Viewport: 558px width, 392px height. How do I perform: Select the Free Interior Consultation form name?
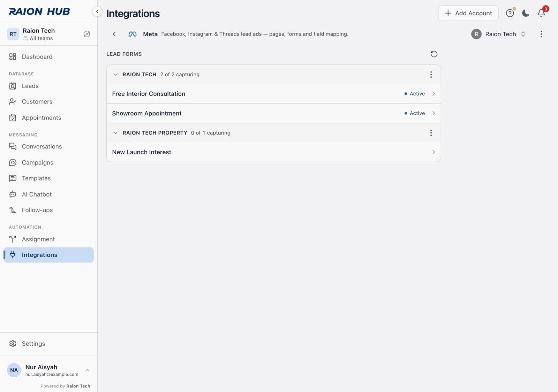tap(149, 94)
